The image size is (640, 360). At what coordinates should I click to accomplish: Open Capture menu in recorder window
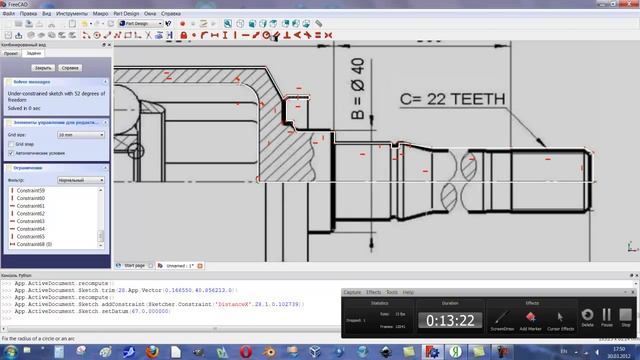(352, 292)
